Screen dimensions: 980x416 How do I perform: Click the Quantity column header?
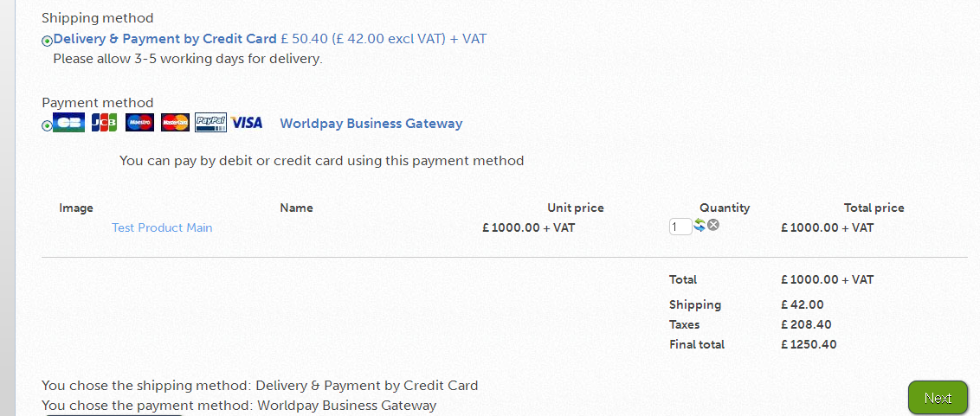pyautogui.click(x=725, y=208)
